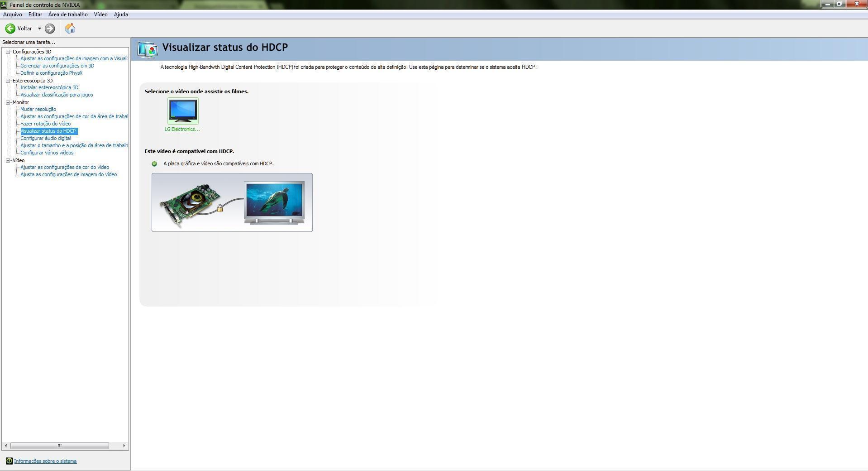Click the task tree horizontal scrollbar thumb

pyautogui.click(x=60, y=446)
